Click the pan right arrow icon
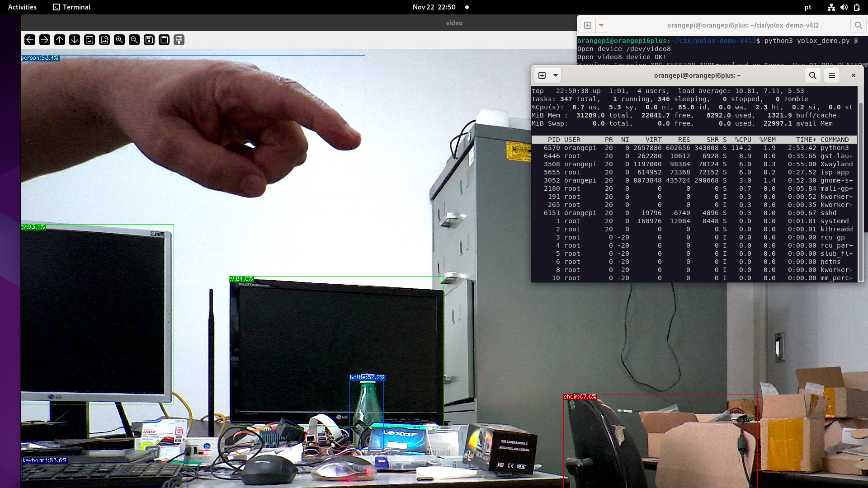The height and width of the screenshot is (488, 868). (x=45, y=40)
